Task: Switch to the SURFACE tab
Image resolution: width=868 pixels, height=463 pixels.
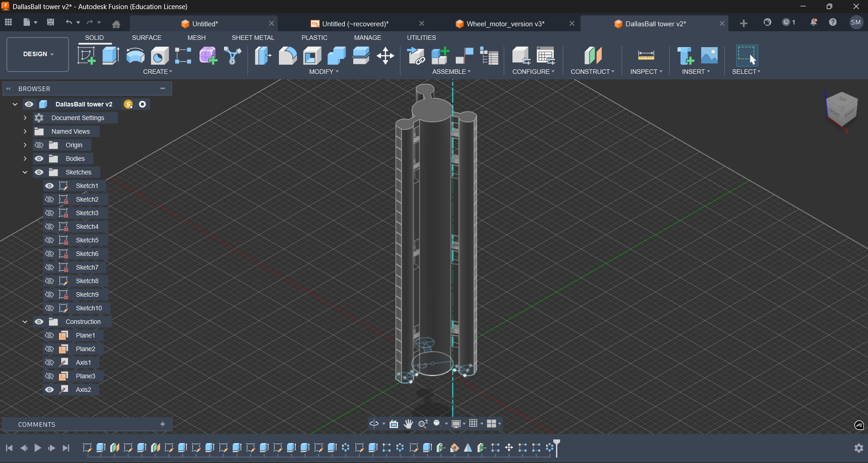Action: [146, 38]
